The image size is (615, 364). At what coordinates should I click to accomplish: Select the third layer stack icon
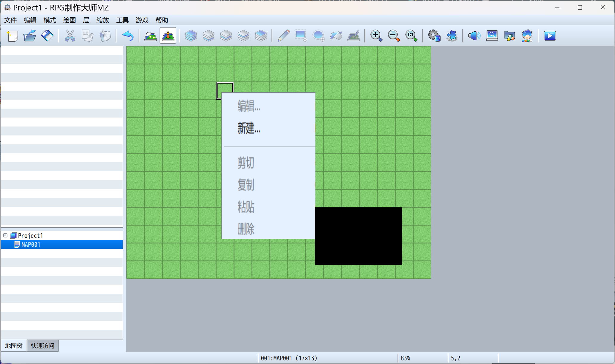pyautogui.click(x=226, y=36)
